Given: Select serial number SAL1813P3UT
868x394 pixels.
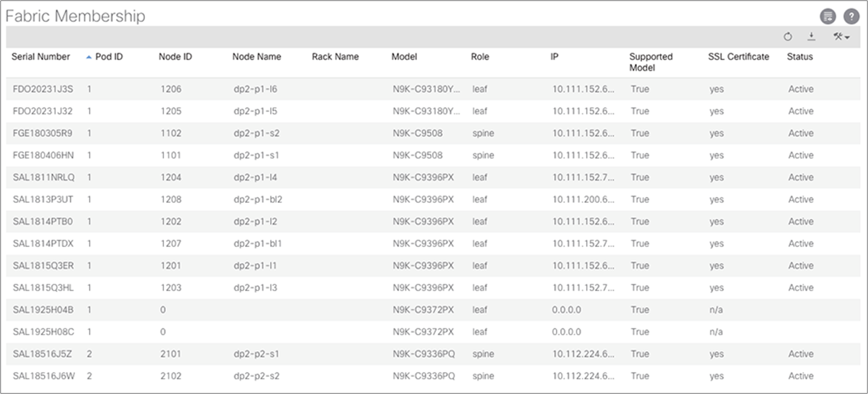Looking at the screenshot, I should click(43, 200).
